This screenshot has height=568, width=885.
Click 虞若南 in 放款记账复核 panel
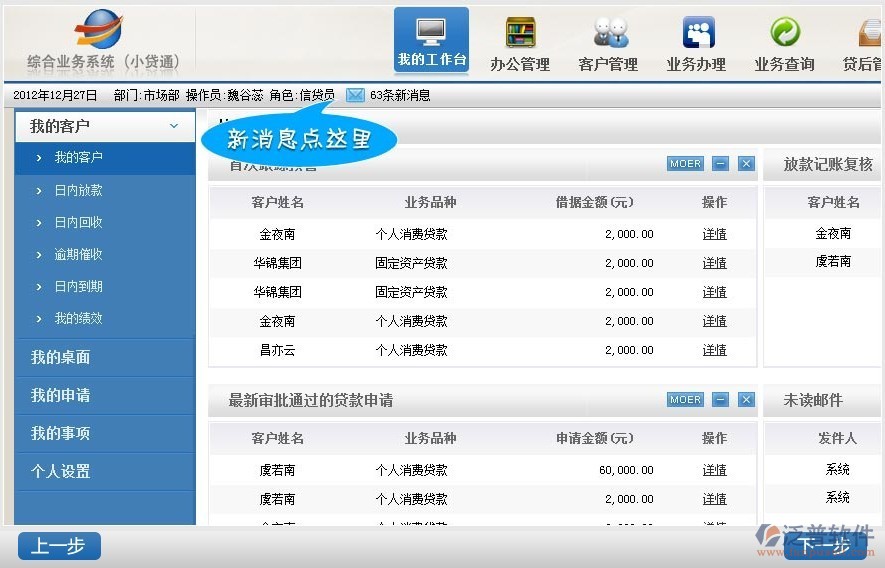(833, 261)
